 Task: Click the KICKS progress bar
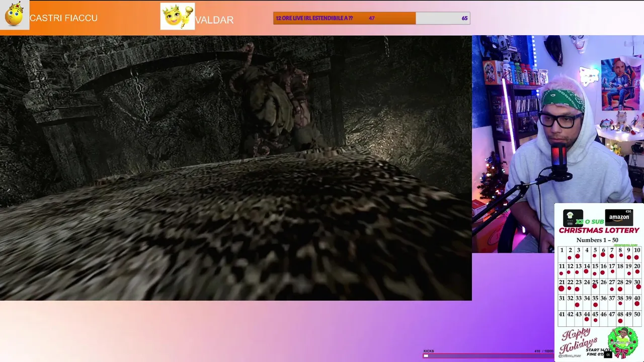[488, 355]
